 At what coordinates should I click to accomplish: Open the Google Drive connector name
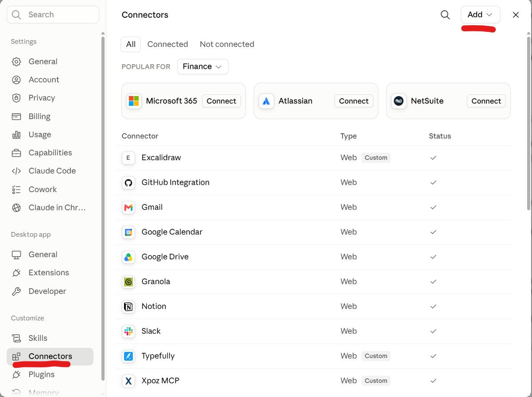165,257
